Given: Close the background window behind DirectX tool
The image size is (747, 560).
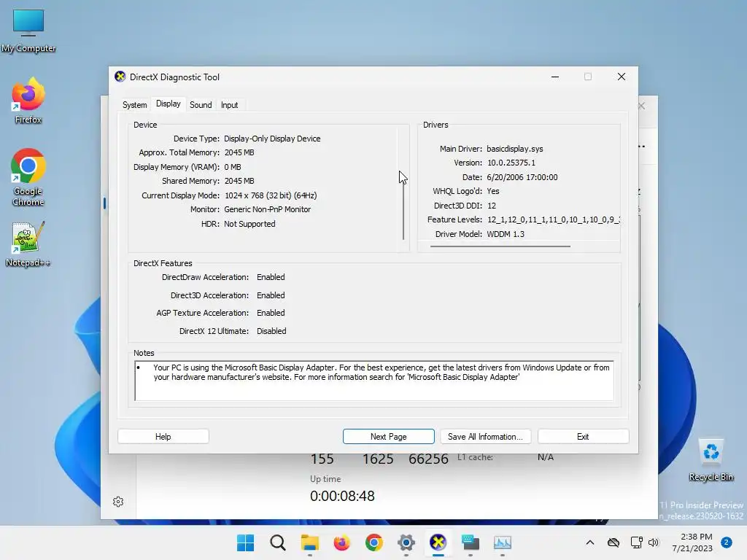Looking at the screenshot, I should tap(642, 106).
